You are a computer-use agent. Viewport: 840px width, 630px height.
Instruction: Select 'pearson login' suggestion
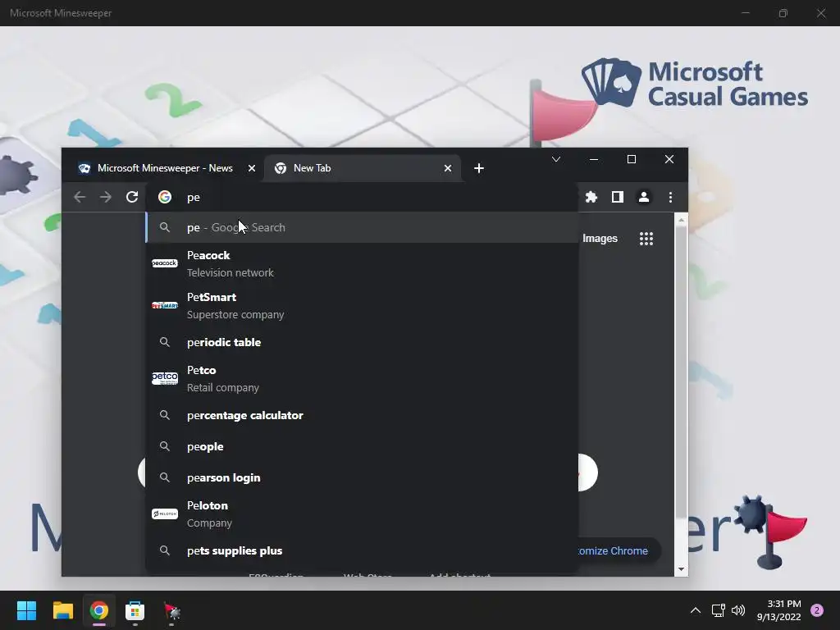(x=362, y=477)
